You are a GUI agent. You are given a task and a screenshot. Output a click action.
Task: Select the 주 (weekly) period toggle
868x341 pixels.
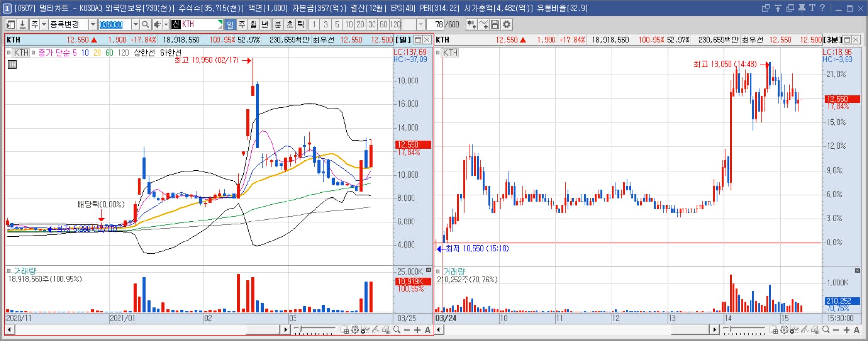[242, 24]
